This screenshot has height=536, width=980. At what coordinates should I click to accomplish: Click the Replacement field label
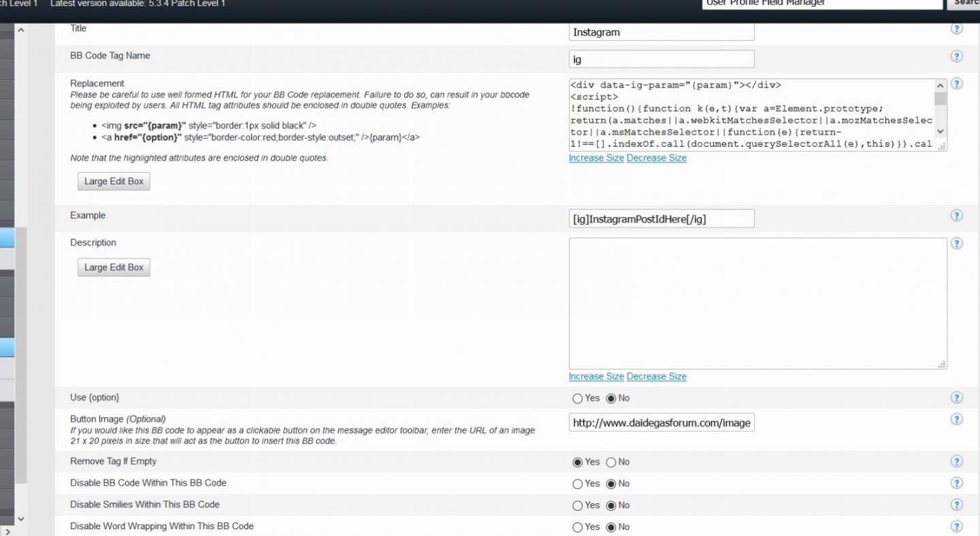pyautogui.click(x=97, y=84)
